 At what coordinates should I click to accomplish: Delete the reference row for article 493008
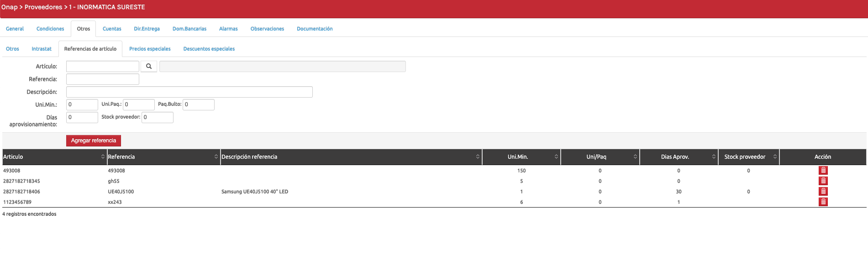coord(823,171)
